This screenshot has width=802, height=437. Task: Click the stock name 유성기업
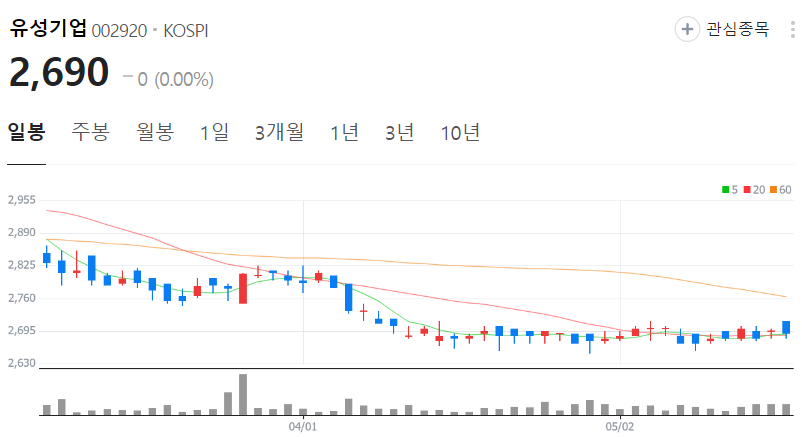pyautogui.click(x=48, y=28)
